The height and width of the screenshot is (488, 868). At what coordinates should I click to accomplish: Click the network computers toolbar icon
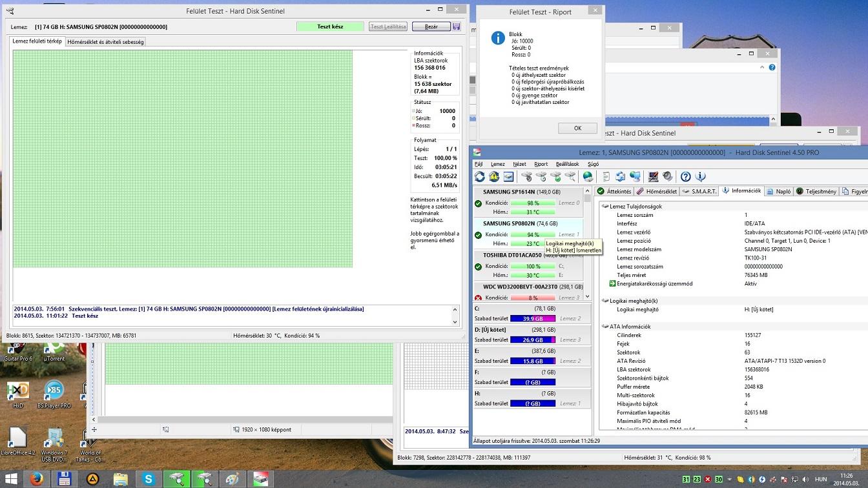point(635,176)
